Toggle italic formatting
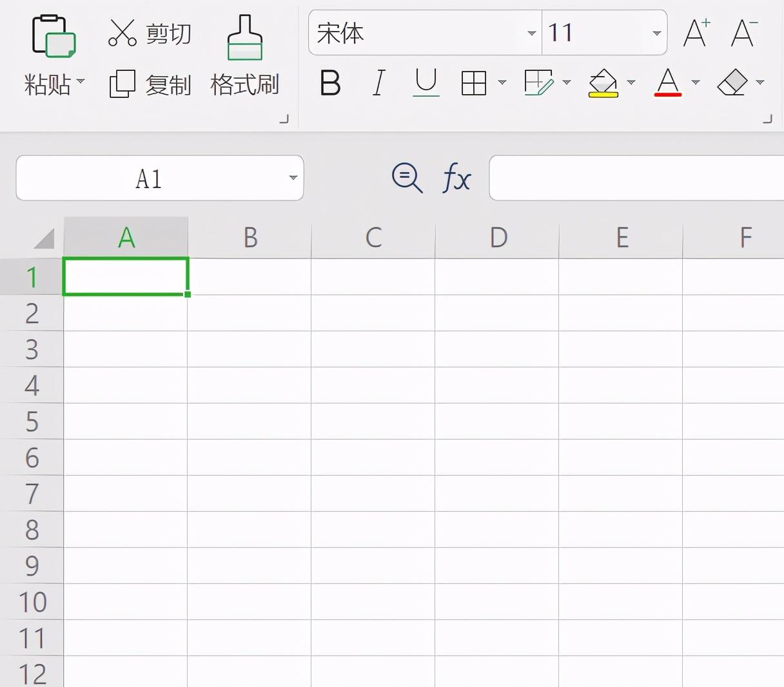 tap(378, 83)
